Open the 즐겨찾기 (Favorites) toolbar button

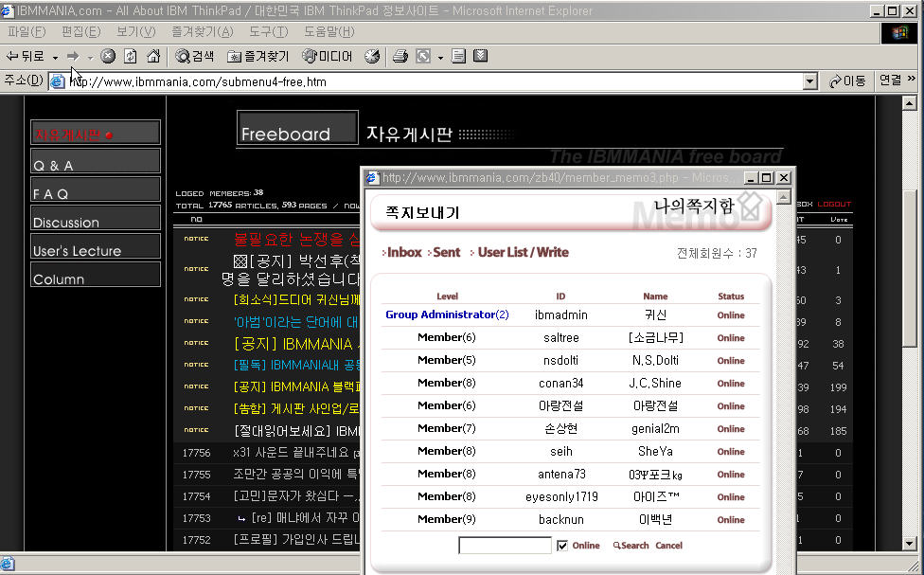coord(258,57)
